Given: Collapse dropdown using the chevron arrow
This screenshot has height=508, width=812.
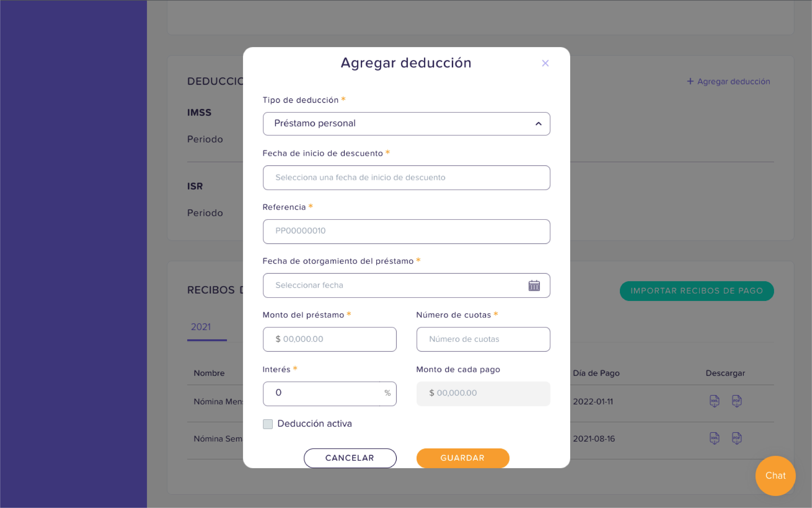Looking at the screenshot, I should pos(538,124).
